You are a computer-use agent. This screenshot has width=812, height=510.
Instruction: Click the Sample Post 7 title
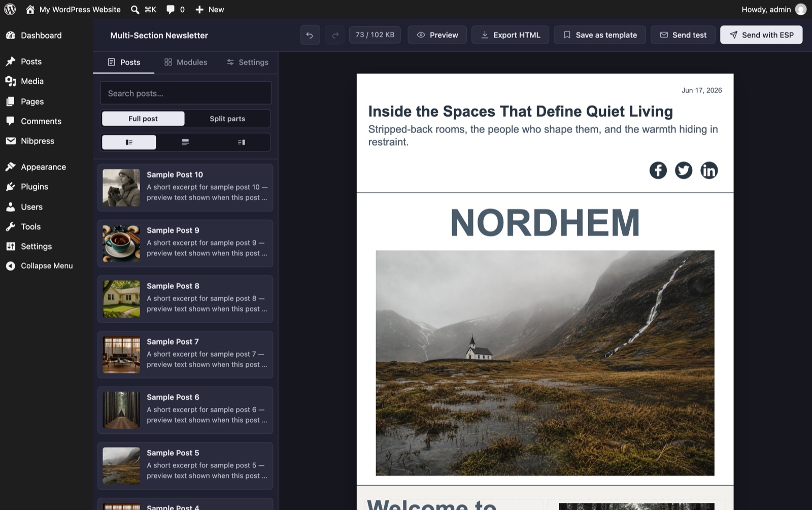[173, 342]
